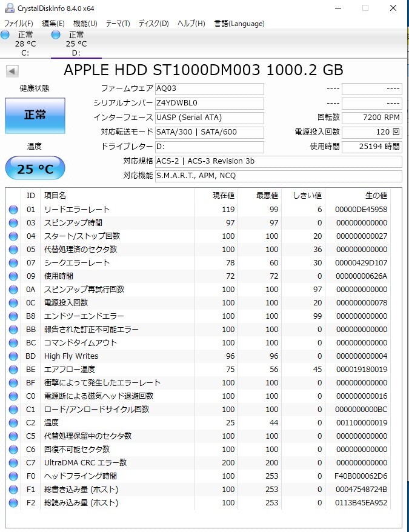Click the 25 °C temperature button
Viewport: 409px width, 532px height.
35,168
